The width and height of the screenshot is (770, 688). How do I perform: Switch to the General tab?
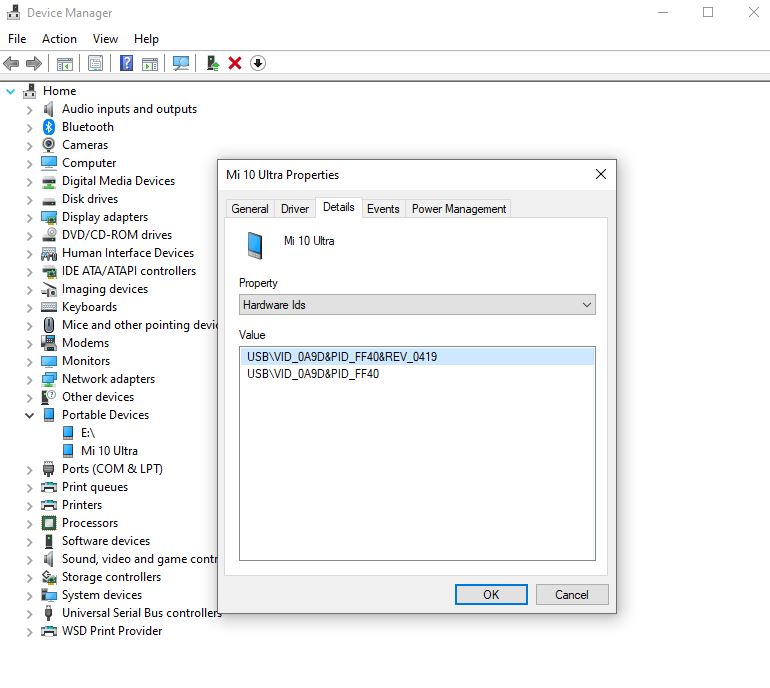(250, 209)
